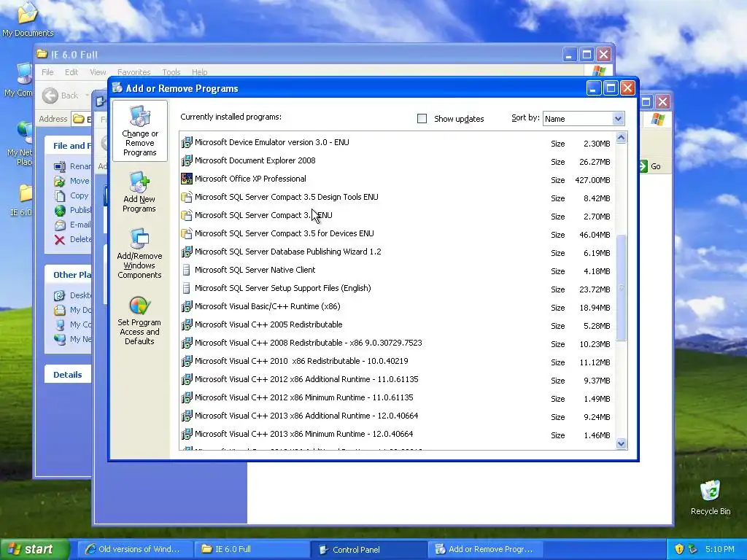Click Visual C++ 2013 x86 Additional Runtime icon
The height and width of the screenshot is (560, 747).
pyautogui.click(x=187, y=416)
